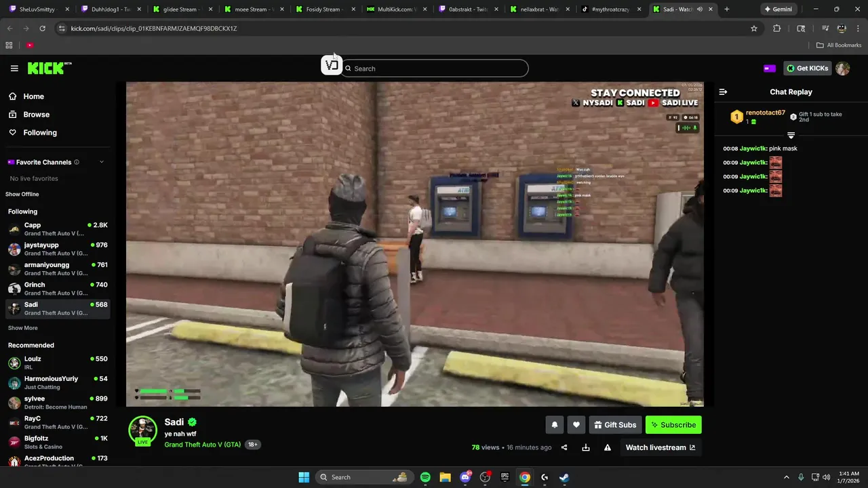Open the Windows Start menu
Viewport: 868px width, 488px height.
coord(304,477)
